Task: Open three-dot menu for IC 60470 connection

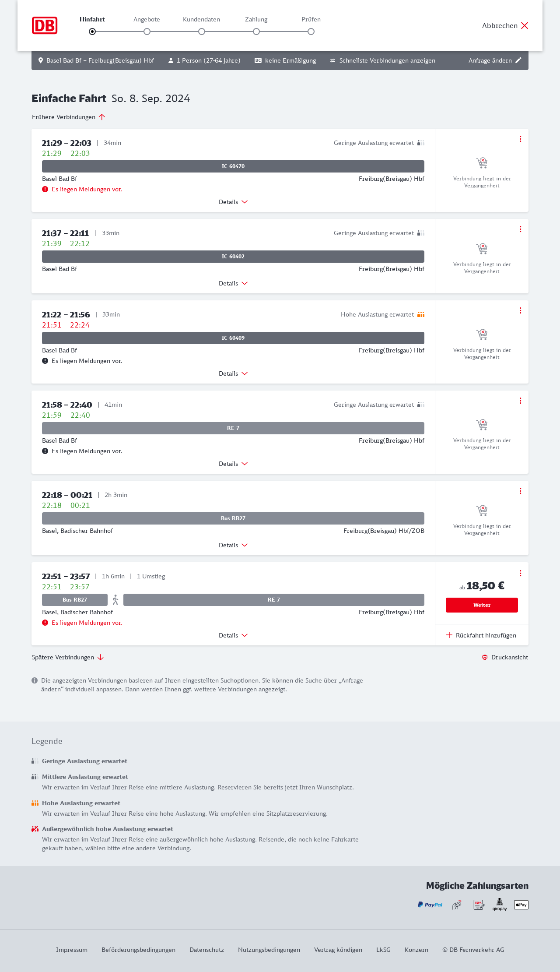Action: click(x=520, y=139)
